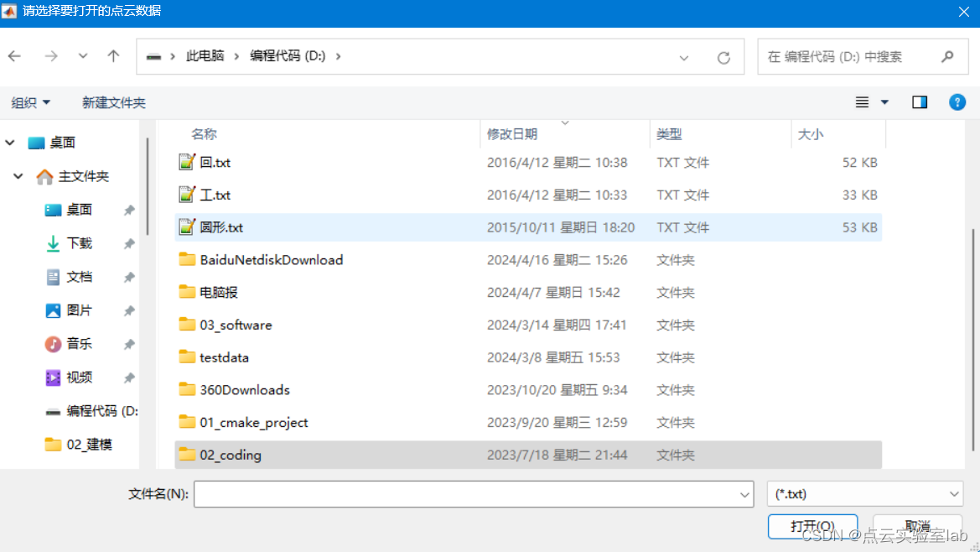The image size is (980, 552).
Task: Click the 打开(O) open button
Action: [812, 526]
